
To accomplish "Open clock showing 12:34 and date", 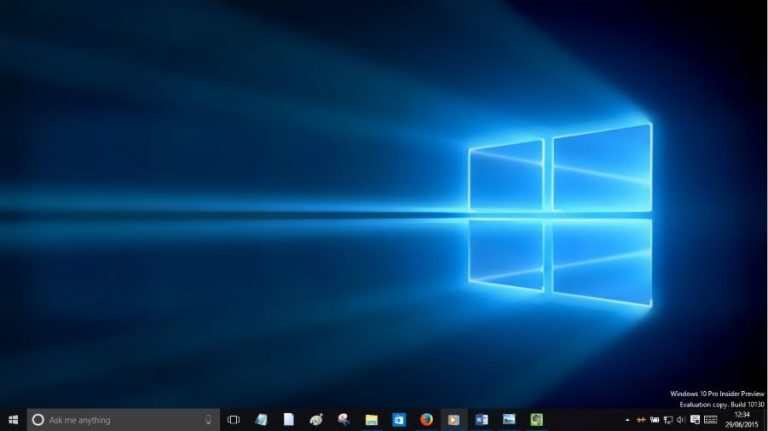I will [x=742, y=420].
